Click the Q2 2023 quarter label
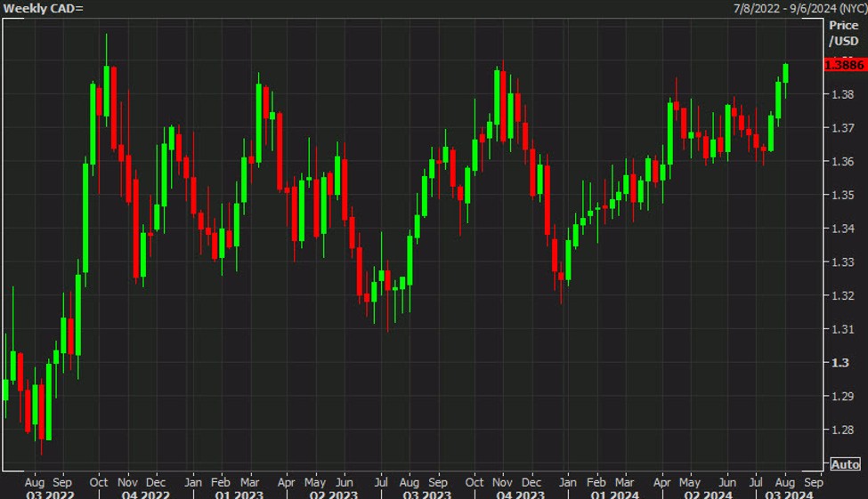This screenshot has height=499, width=868. point(334,494)
